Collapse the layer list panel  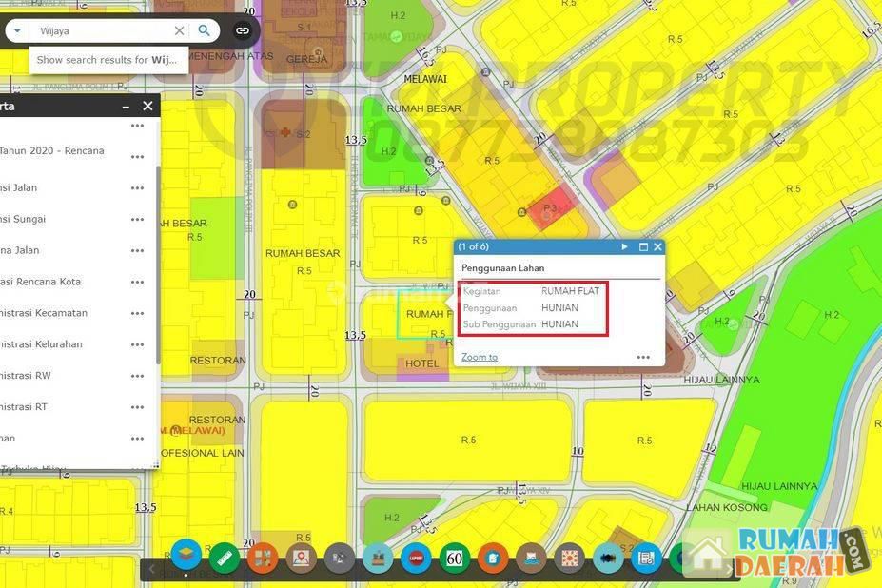[x=126, y=107]
